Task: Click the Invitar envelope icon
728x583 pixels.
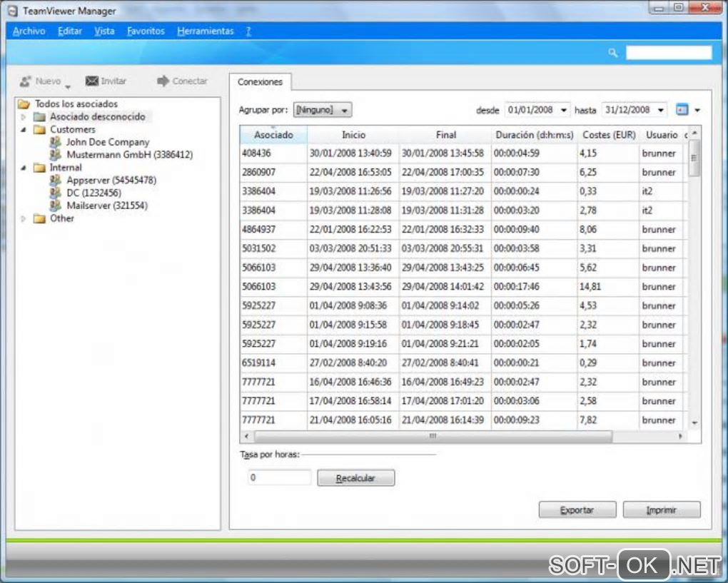Action: click(92, 81)
